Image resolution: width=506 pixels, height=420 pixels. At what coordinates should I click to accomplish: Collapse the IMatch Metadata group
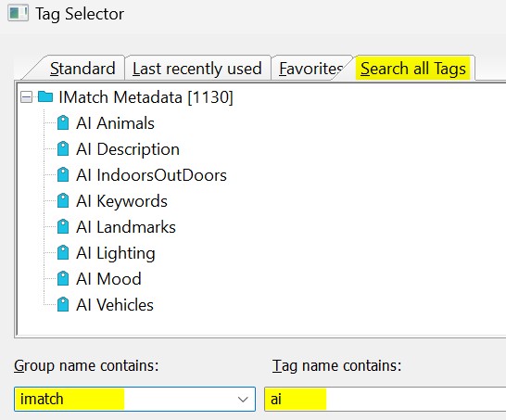click(26, 97)
